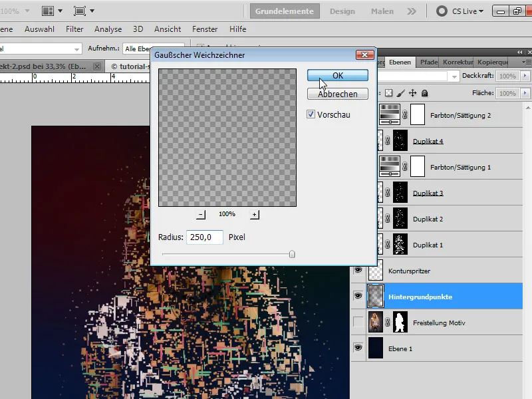
Task: Select the Duplikat 4 layer
Action: pyautogui.click(x=428, y=141)
